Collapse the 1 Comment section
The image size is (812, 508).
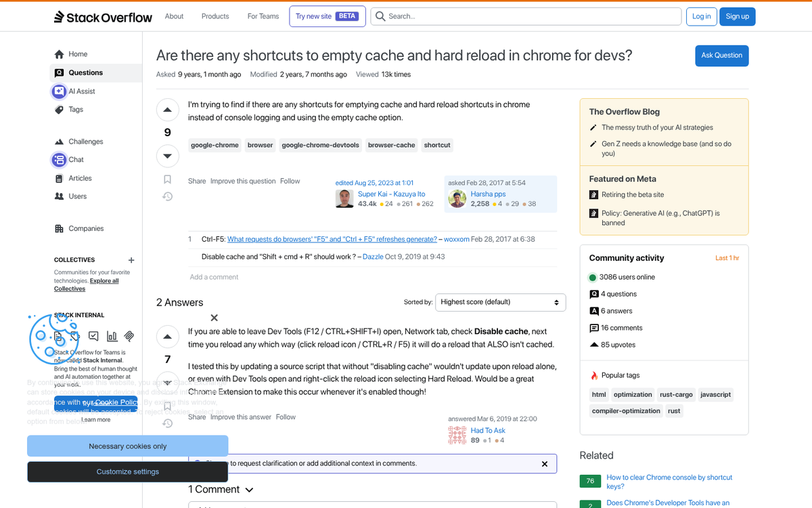point(248,489)
